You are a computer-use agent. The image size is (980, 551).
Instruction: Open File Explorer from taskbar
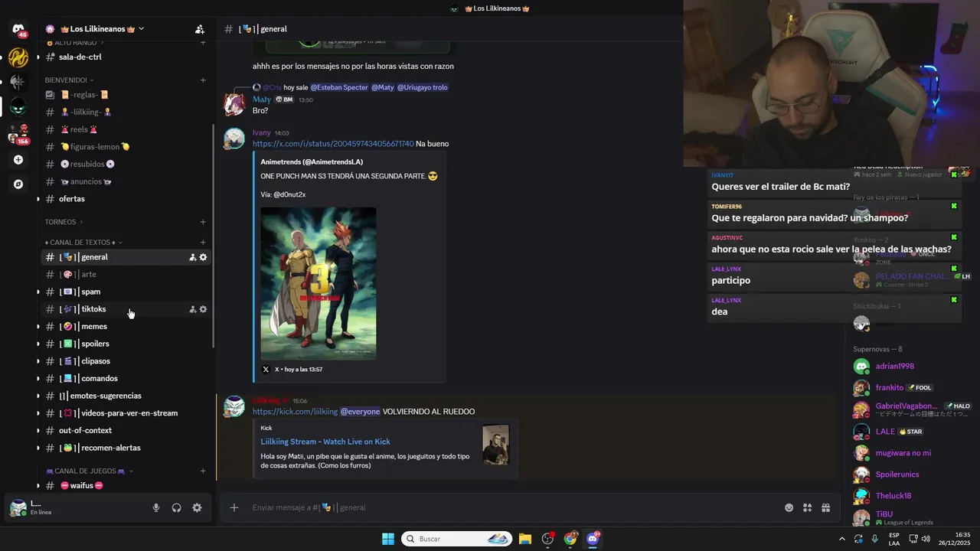tap(525, 539)
